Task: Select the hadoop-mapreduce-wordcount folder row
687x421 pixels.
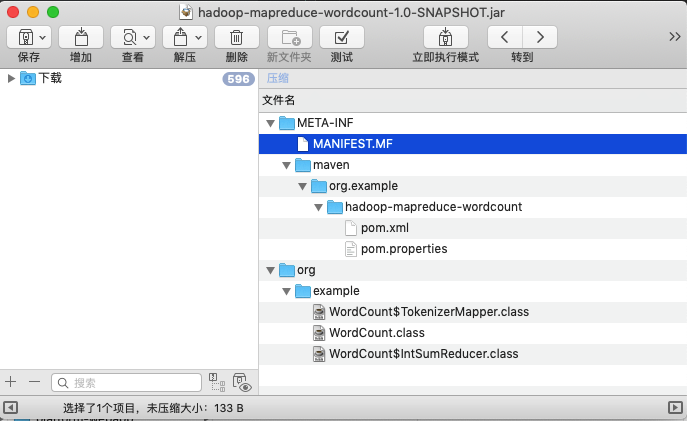Action: (x=473, y=207)
